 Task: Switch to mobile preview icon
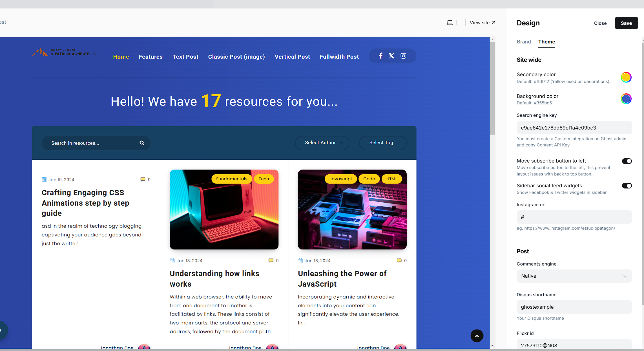point(458,23)
